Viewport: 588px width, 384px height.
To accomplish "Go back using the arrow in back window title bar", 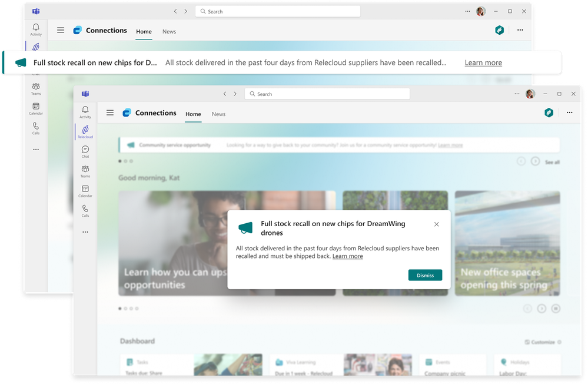I will click(175, 11).
